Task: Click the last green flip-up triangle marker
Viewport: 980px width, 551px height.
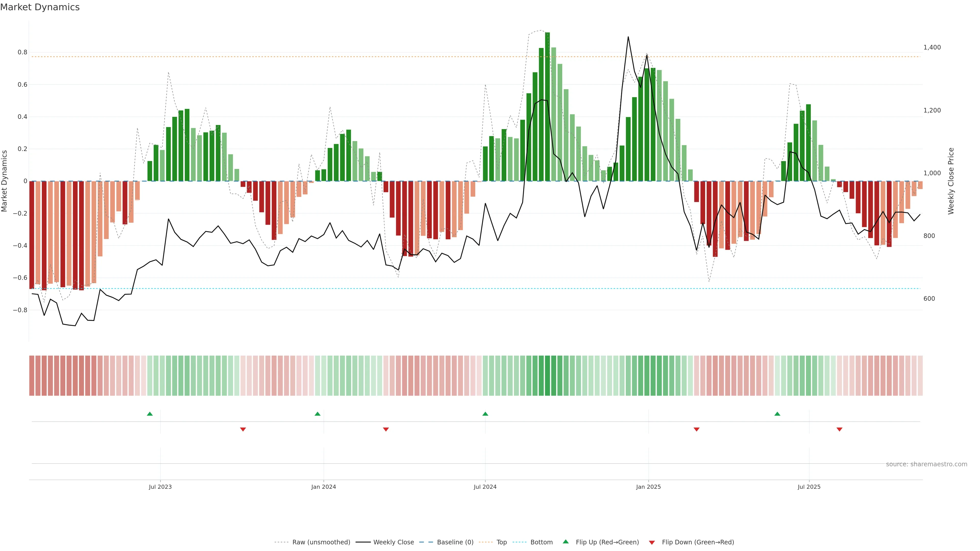Action: 777,414
